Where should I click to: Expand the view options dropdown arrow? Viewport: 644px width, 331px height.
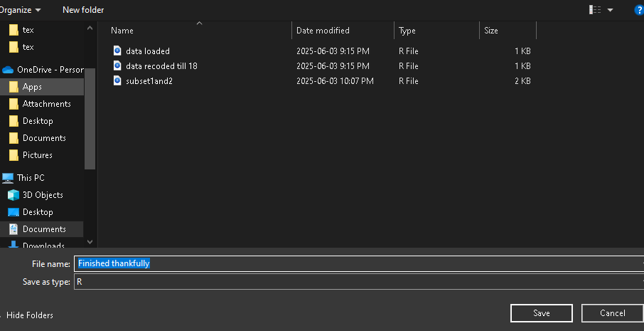(x=611, y=10)
